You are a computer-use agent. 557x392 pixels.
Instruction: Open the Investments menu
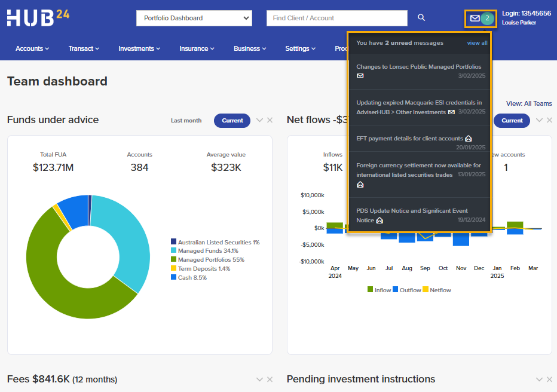pyautogui.click(x=139, y=48)
